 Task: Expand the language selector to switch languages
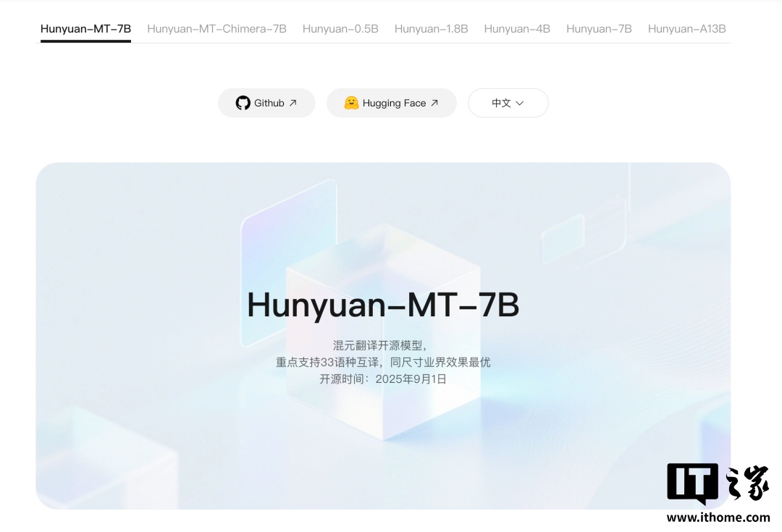click(508, 103)
